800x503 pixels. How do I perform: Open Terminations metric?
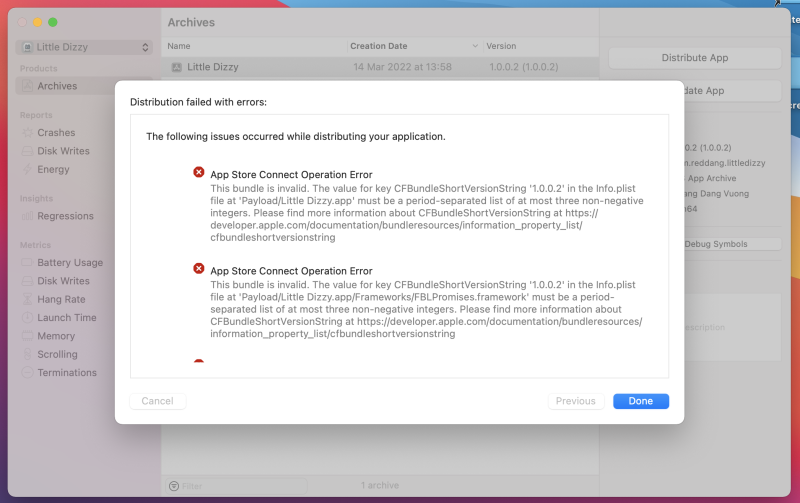click(x=67, y=373)
